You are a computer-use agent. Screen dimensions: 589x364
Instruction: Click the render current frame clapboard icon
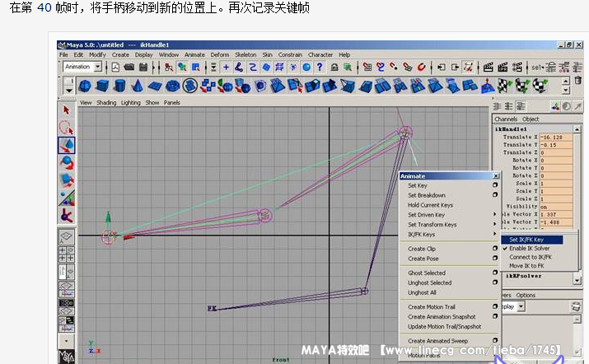pyautogui.click(x=488, y=68)
